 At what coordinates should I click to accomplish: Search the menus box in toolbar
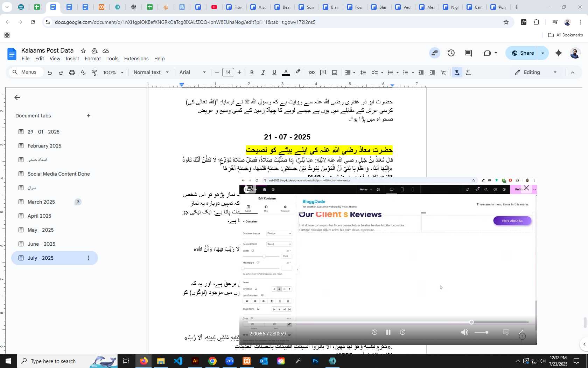click(26, 72)
